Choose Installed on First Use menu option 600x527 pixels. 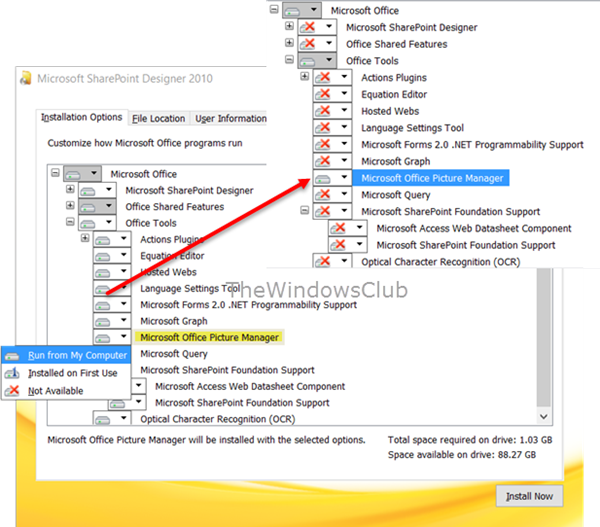(66, 373)
